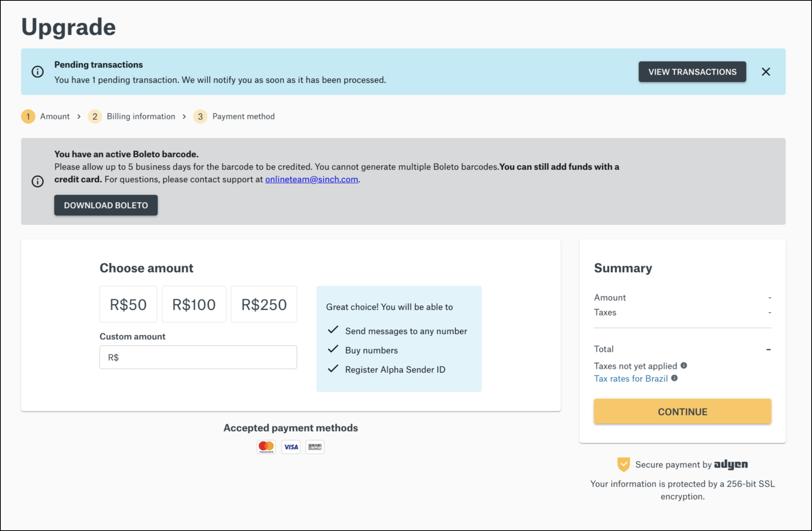Click the info icon beside Tax rates for Brazil
This screenshot has height=531, width=812.
coord(675,378)
